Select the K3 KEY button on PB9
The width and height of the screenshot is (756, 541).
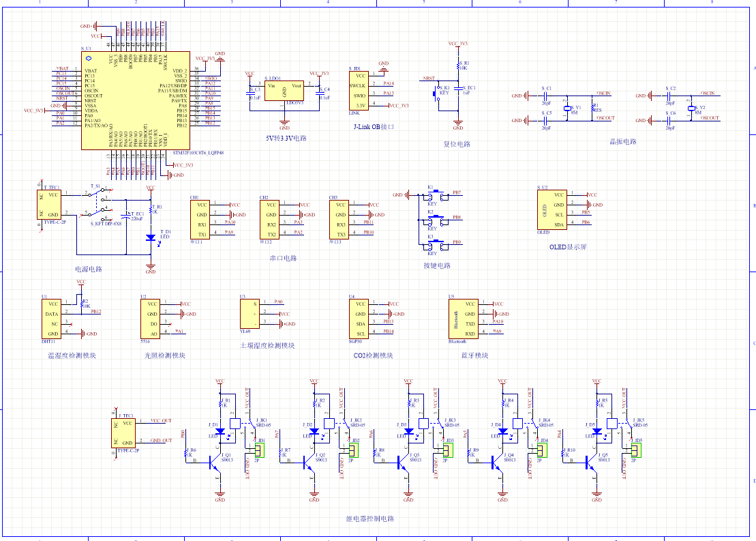(x=436, y=245)
